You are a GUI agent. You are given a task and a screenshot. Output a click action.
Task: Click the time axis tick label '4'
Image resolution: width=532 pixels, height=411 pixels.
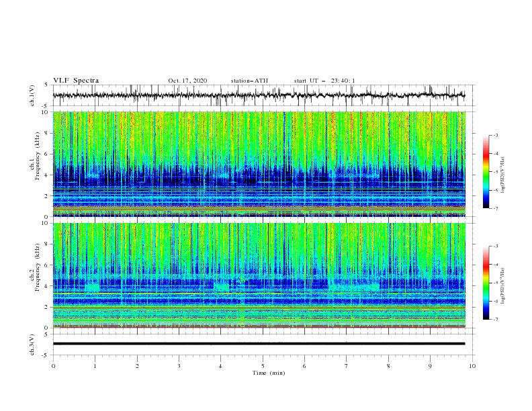[x=221, y=366]
